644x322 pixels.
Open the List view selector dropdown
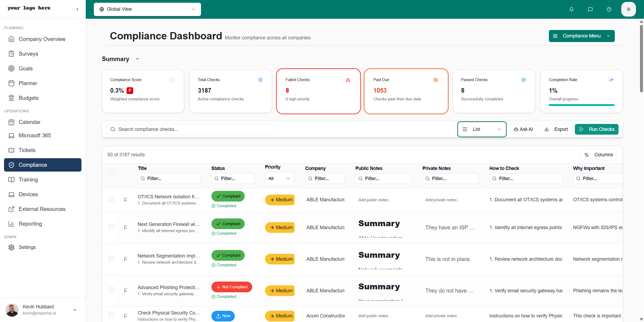click(482, 129)
